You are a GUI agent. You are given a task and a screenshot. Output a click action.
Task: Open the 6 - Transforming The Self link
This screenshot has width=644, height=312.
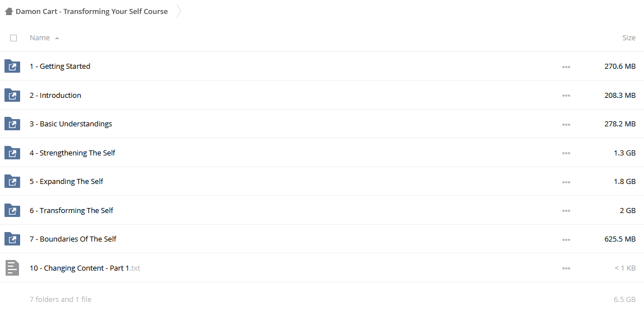[x=72, y=211]
